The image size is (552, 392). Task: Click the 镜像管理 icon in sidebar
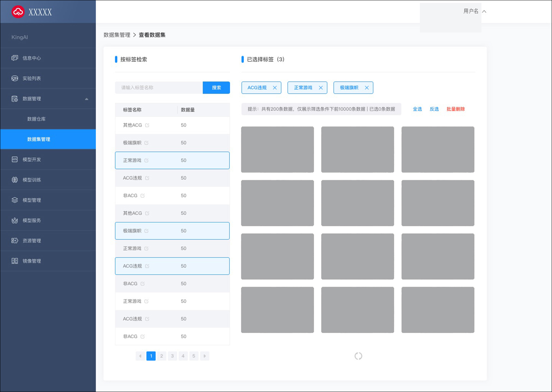pos(15,261)
